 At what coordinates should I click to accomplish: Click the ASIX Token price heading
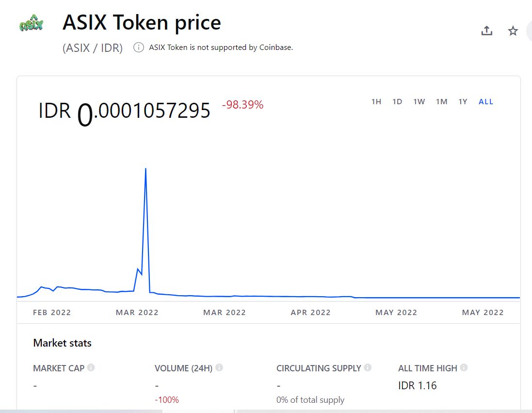(142, 23)
